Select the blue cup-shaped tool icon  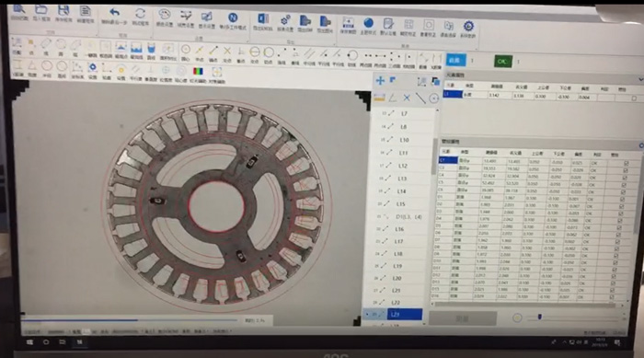(151, 48)
